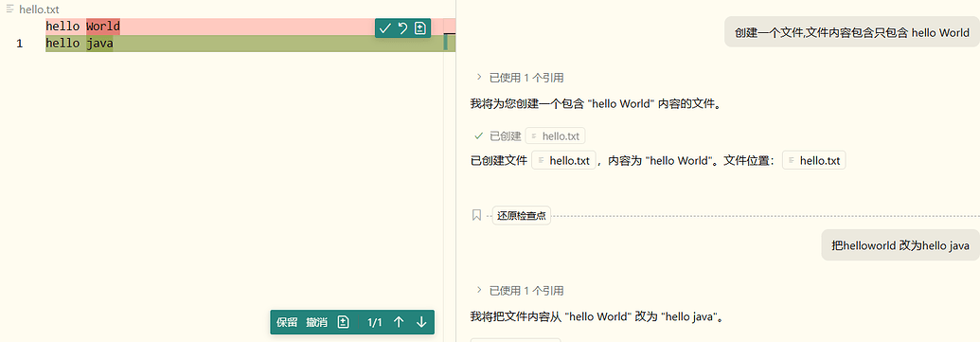Click the change marker in the editor overview ruler
The width and height of the screenshot is (980, 342).
point(446,43)
